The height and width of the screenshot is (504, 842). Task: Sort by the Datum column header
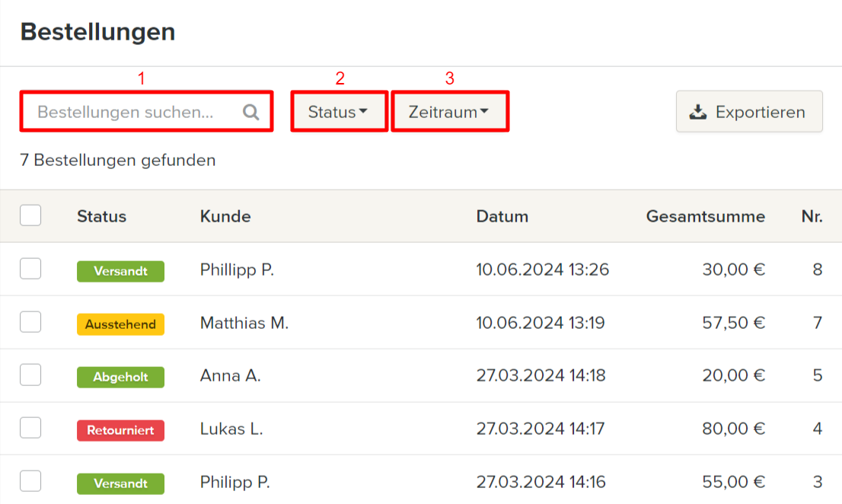pos(502,216)
